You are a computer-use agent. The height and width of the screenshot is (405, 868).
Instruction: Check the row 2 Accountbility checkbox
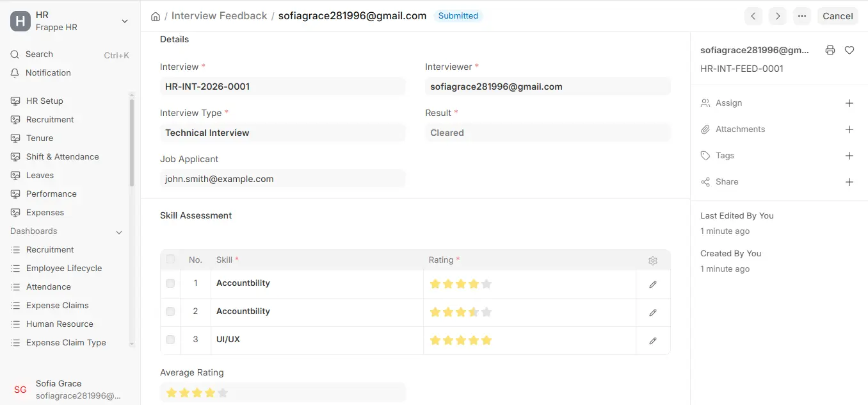point(170,311)
